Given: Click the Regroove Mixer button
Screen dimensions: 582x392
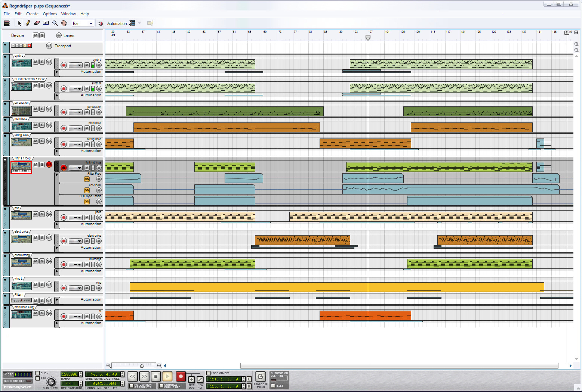Looking at the screenshot, I should point(261,376).
